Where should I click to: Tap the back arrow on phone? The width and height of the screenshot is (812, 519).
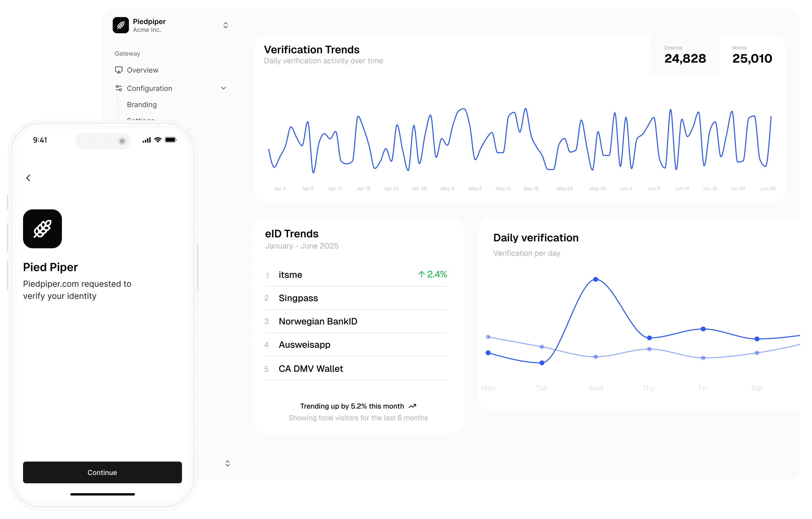click(x=28, y=178)
